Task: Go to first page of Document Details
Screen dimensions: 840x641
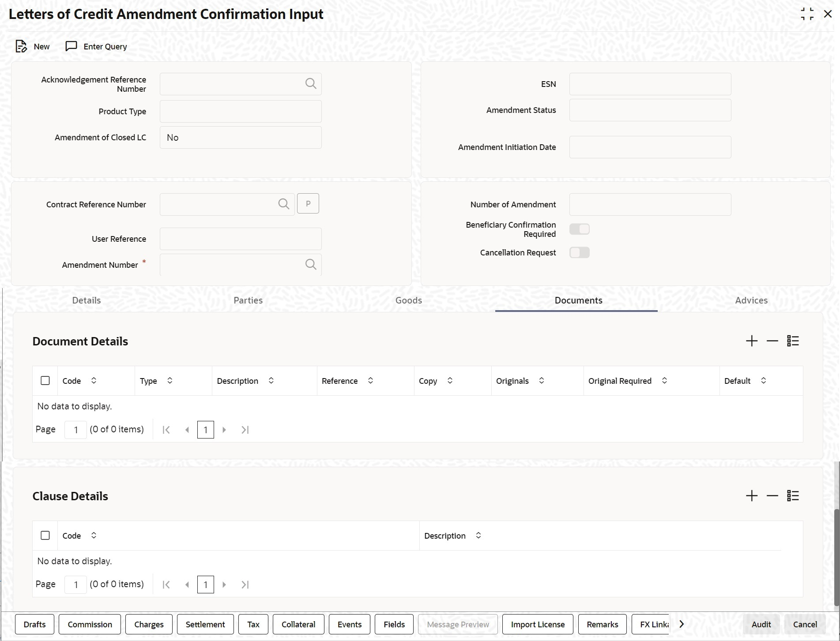Action: 166,430
